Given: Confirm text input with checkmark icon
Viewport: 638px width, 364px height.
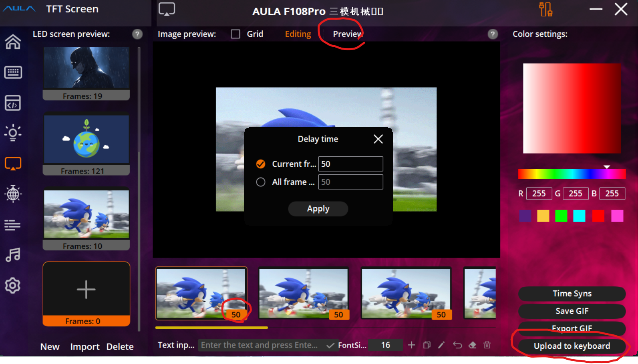Looking at the screenshot, I should point(330,345).
